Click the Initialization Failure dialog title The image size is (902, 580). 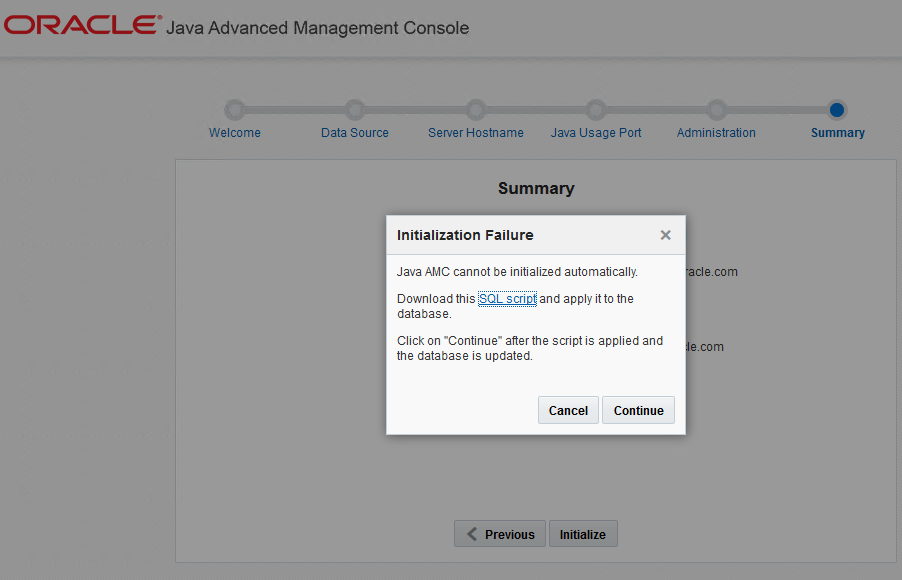465,235
